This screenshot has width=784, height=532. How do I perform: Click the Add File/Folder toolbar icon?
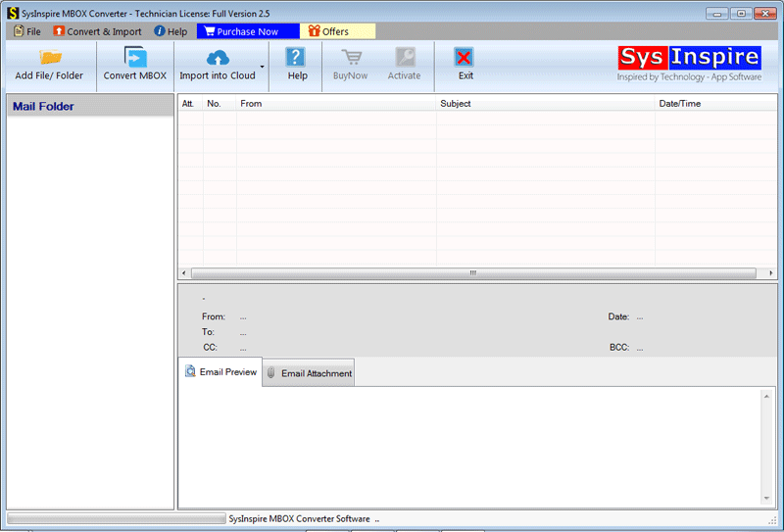tap(51, 57)
